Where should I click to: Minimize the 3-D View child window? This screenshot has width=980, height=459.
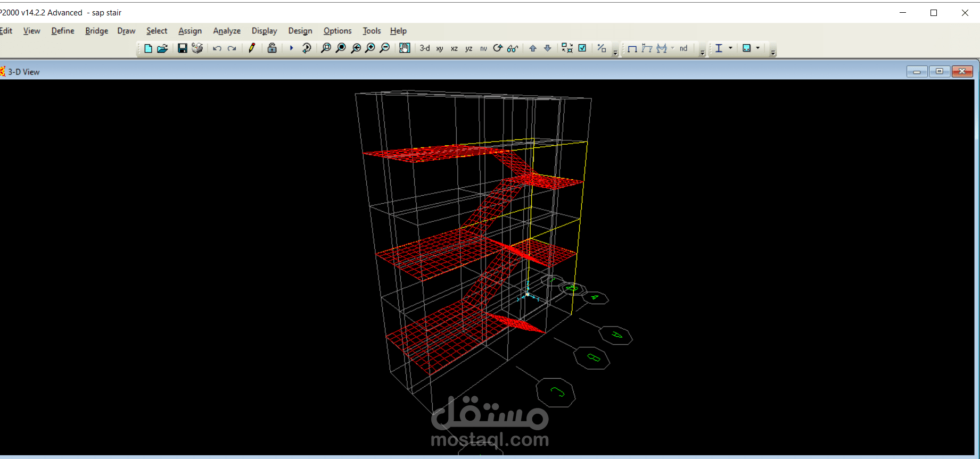[917, 71]
